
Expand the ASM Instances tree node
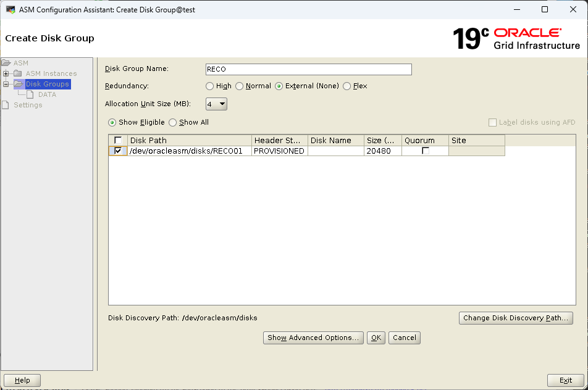(6, 73)
